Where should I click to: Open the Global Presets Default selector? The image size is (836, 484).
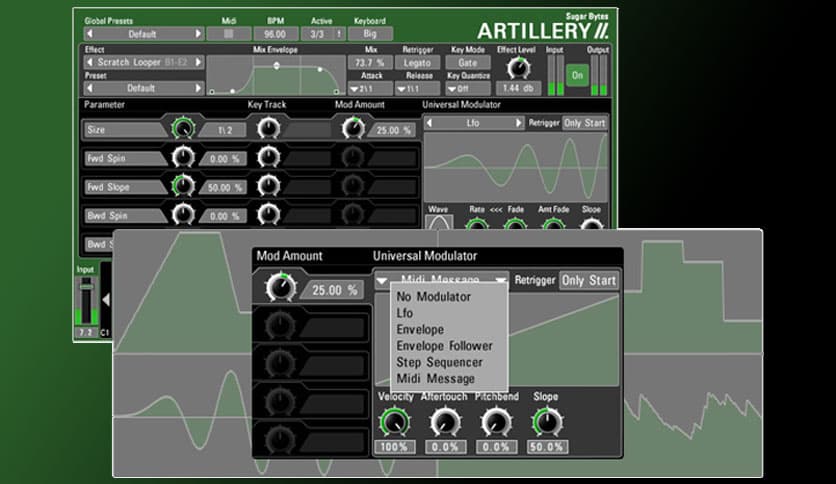point(144,34)
